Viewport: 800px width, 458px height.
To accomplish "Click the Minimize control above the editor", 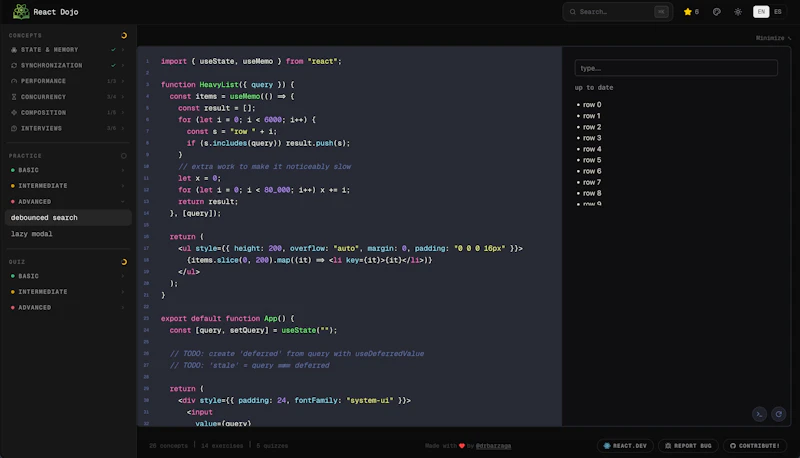I will pyautogui.click(x=773, y=38).
